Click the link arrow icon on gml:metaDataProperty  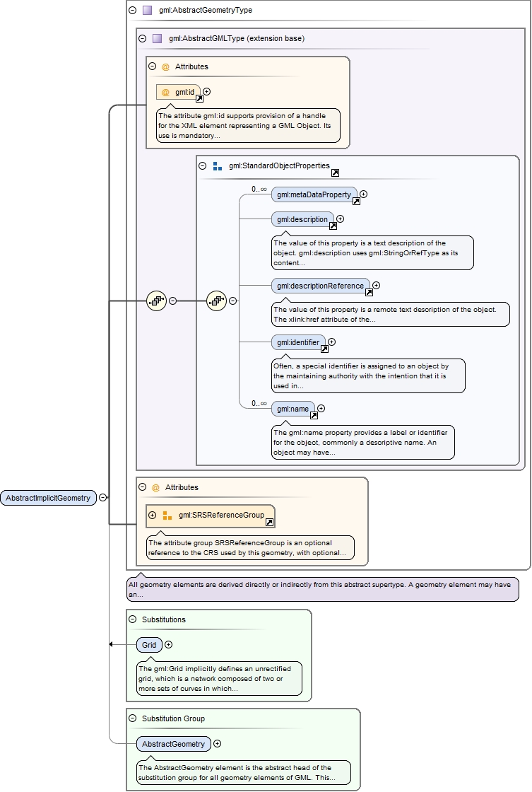coord(356,202)
